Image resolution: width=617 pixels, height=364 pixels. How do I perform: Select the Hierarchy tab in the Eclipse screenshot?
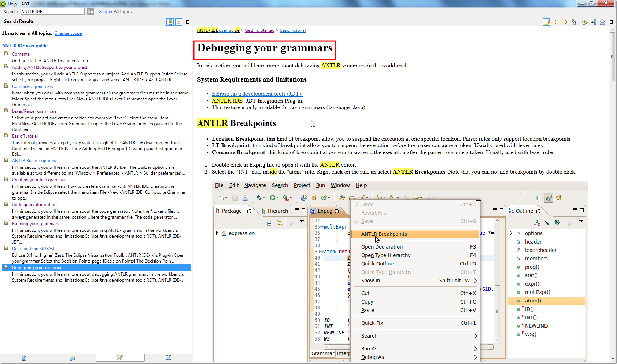tap(275, 211)
